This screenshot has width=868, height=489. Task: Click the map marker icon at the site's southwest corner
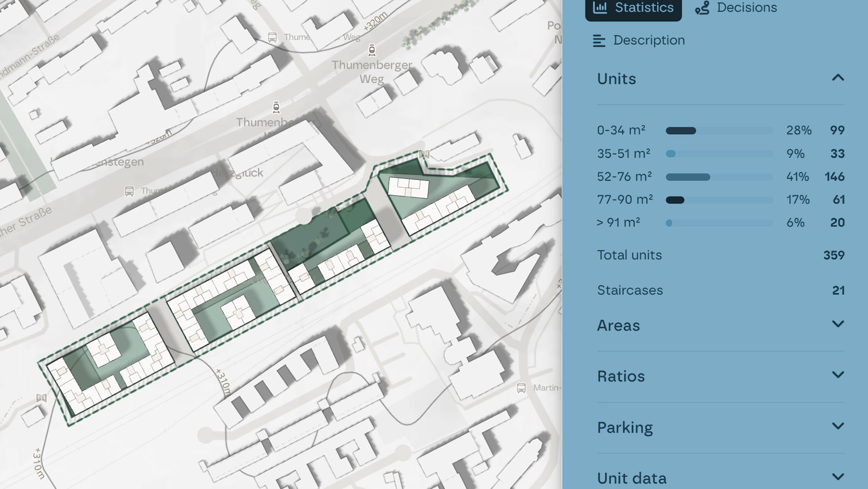pyautogui.click(x=42, y=398)
